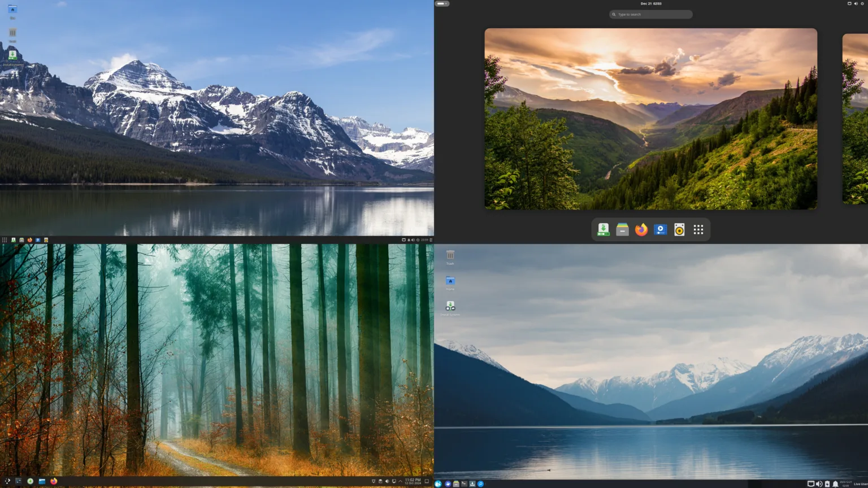Image resolution: width=868 pixels, height=488 pixels.
Task: Open the terminal from the bottom-right taskbar
Action: point(464,483)
